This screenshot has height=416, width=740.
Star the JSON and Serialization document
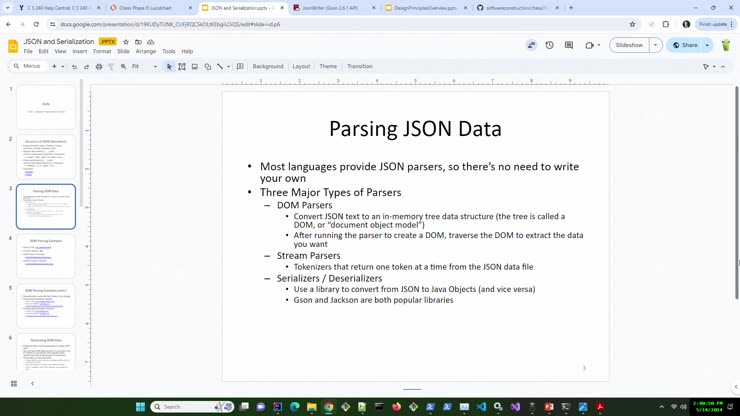pyautogui.click(x=126, y=42)
